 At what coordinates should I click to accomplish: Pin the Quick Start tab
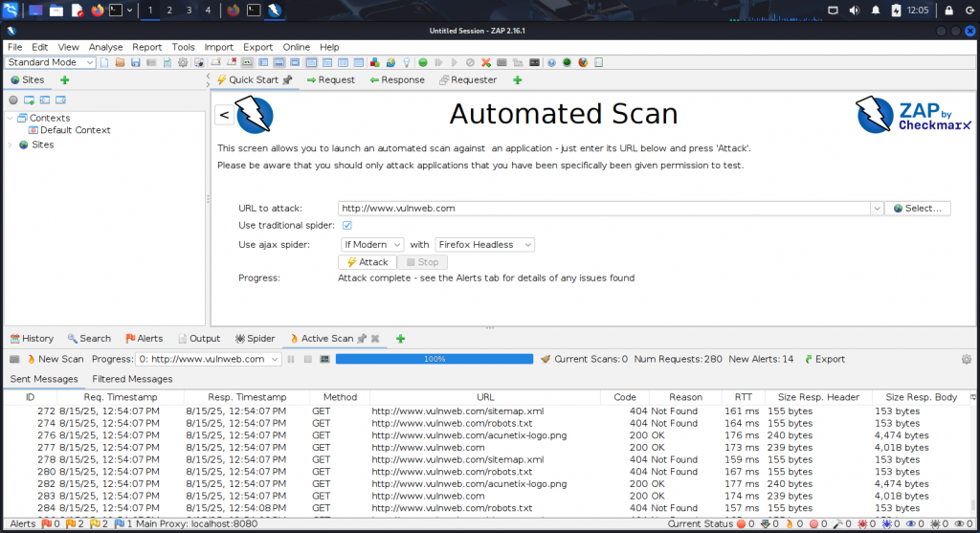287,80
